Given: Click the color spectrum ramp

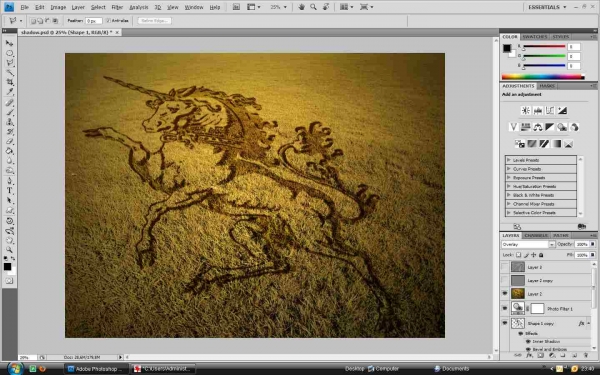Looking at the screenshot, I should [x=543, y=77].
